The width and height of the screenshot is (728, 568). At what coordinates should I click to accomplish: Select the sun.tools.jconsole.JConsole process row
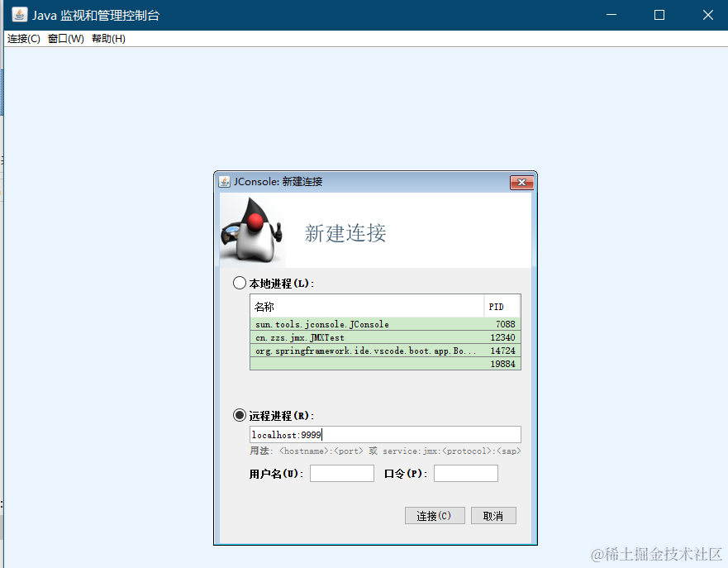(x=364, y=324)
